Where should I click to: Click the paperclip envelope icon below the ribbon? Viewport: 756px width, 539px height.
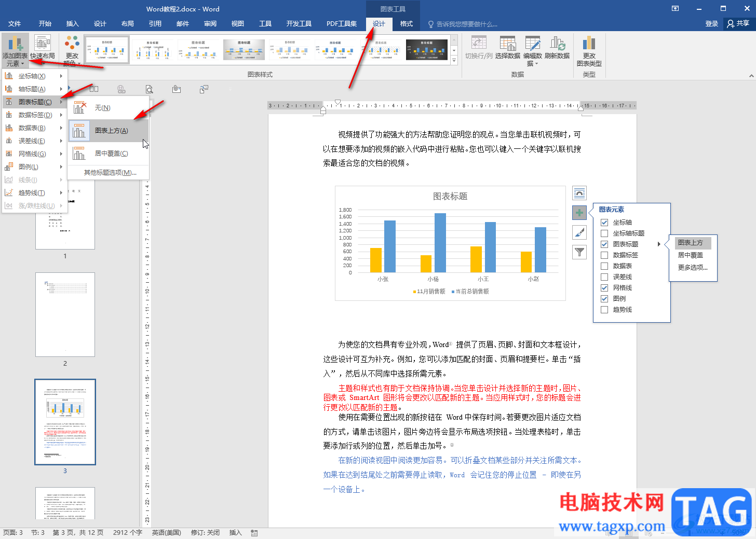177,89
